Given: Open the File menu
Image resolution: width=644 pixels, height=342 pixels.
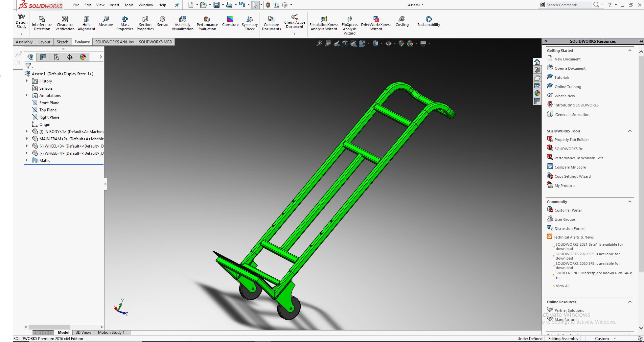Looking at the screenshot, I should 76,5.
